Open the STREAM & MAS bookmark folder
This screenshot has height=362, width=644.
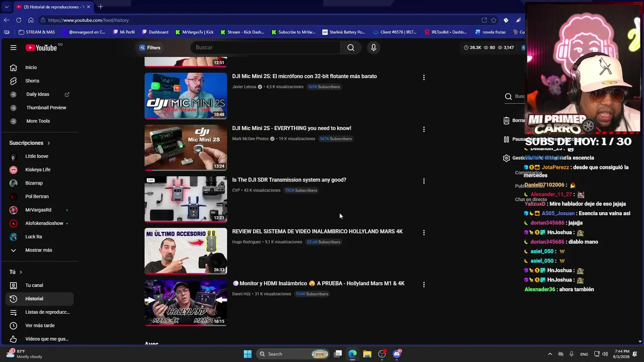(37, 32)
